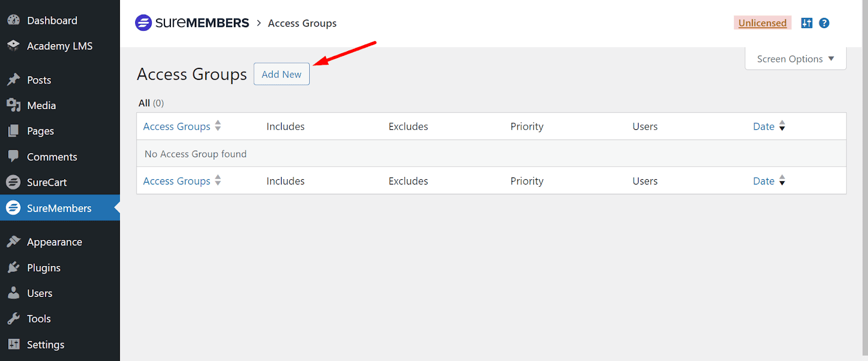This screenshot has width=868, height=361.
Task: Click the Access Groups breadcrumb text
Action: click(302, 23)
